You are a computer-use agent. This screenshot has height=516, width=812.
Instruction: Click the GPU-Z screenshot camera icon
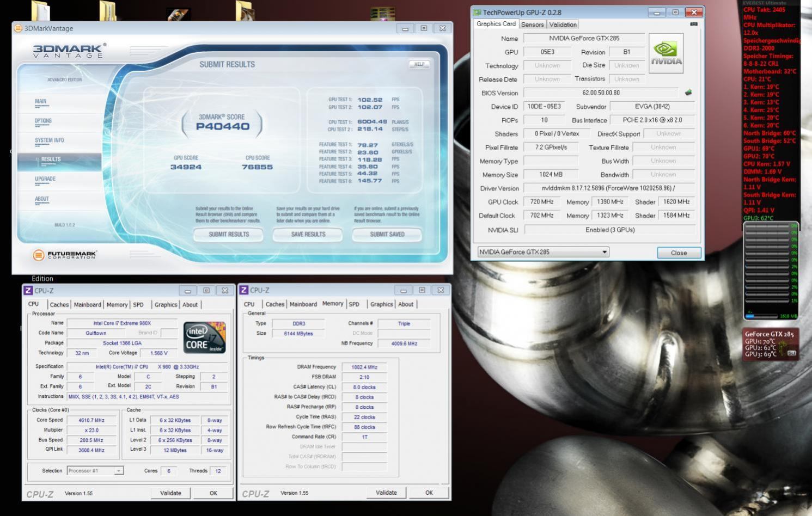coord(693,24)
